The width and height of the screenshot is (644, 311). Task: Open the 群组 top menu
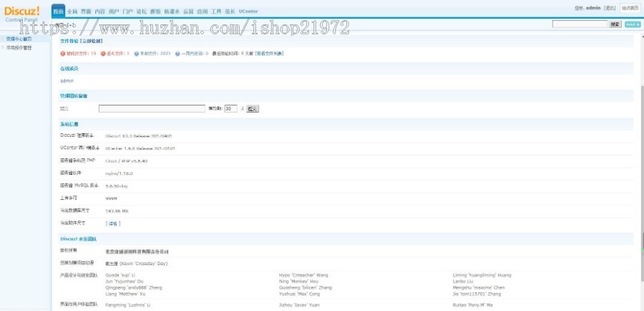click(x=155, y=11)
